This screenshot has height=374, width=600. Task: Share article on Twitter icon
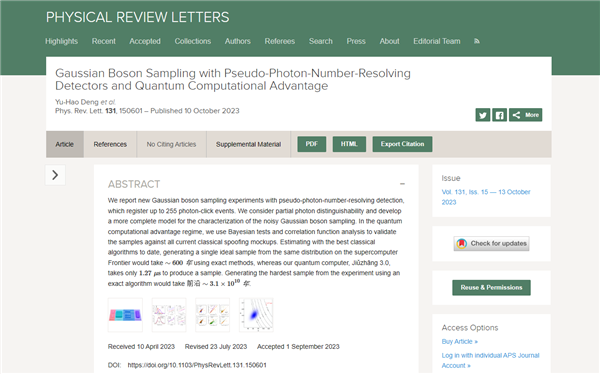coord(483,115)
